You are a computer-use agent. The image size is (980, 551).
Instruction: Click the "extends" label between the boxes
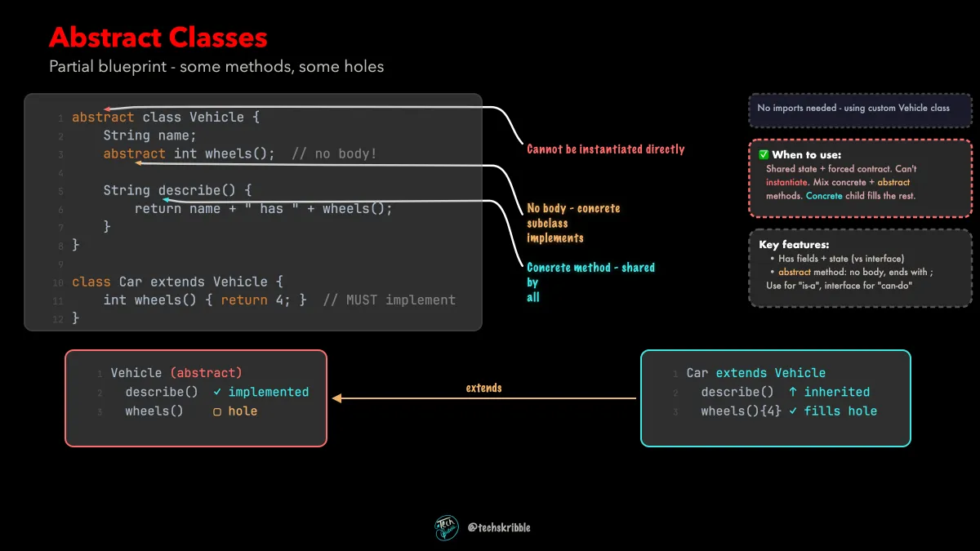(483, 388)
